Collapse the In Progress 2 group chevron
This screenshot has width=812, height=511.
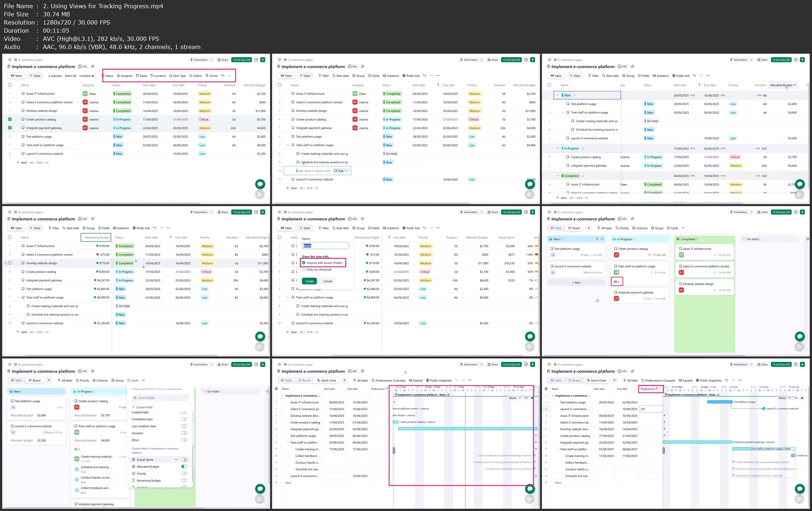pos(557,148)
